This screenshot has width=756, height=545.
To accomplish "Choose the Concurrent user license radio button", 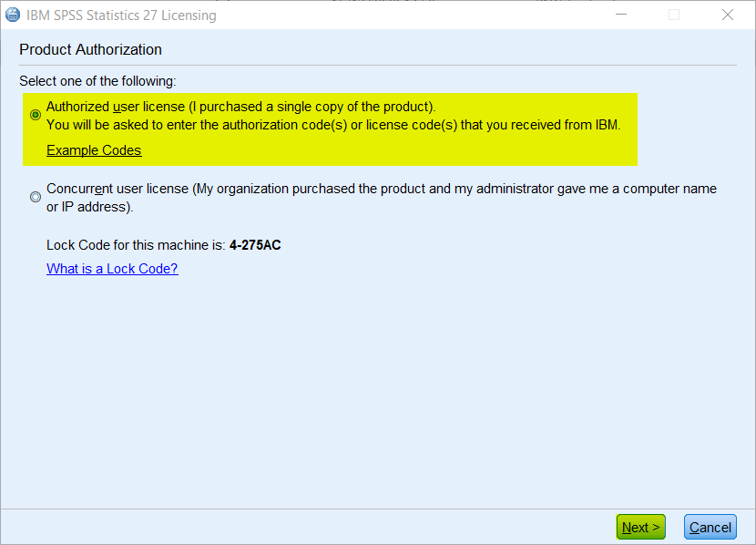I will pyautogui.click(x=36, y=197).
